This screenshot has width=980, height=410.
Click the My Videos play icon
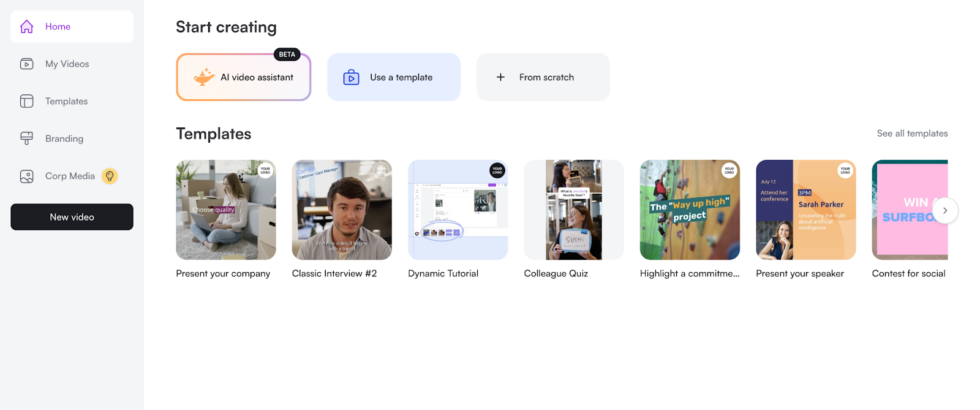tap(27, 64)
